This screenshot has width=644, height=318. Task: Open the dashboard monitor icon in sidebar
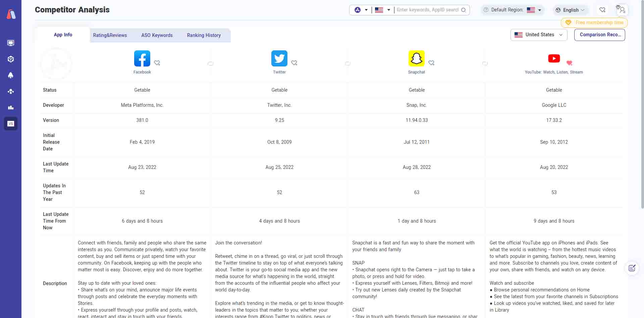pos(10,43)
